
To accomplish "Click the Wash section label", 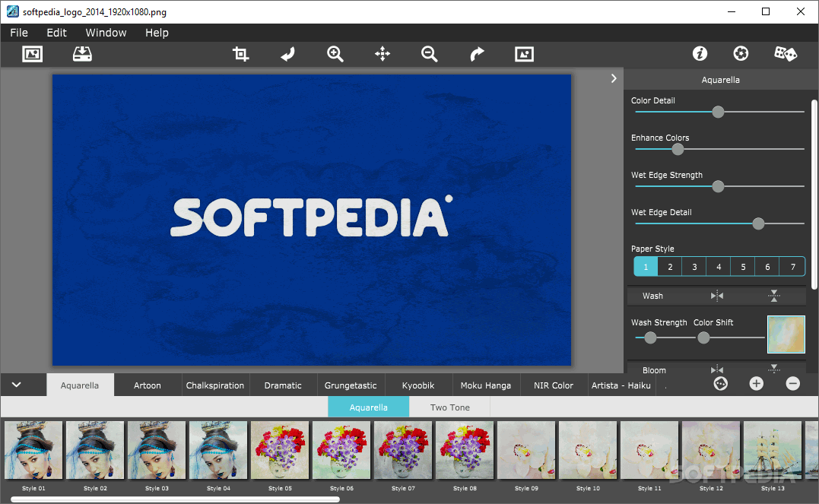I will pos(652,296).
